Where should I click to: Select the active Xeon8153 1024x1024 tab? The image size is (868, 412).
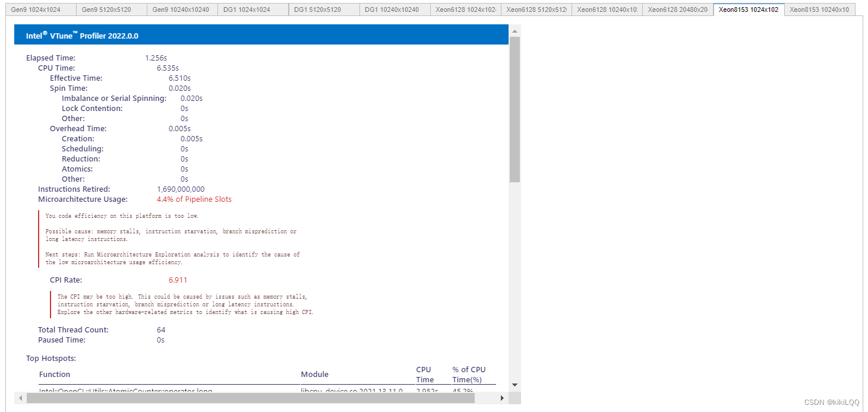749,9
